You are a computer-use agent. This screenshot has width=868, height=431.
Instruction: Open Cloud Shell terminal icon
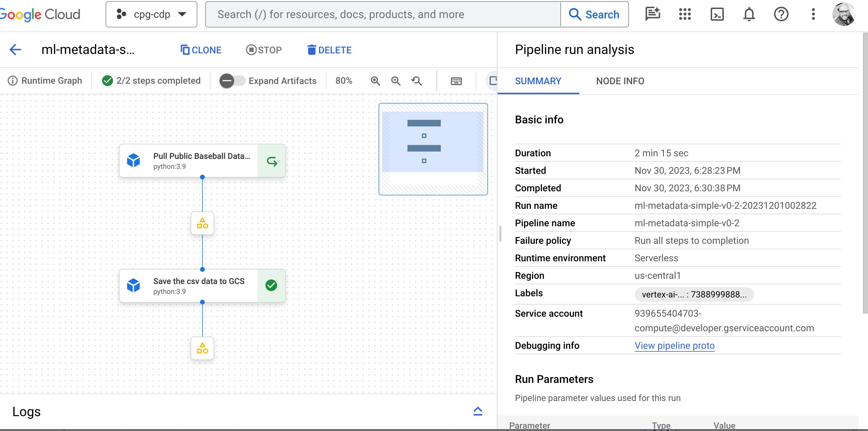tap(717, 15)
